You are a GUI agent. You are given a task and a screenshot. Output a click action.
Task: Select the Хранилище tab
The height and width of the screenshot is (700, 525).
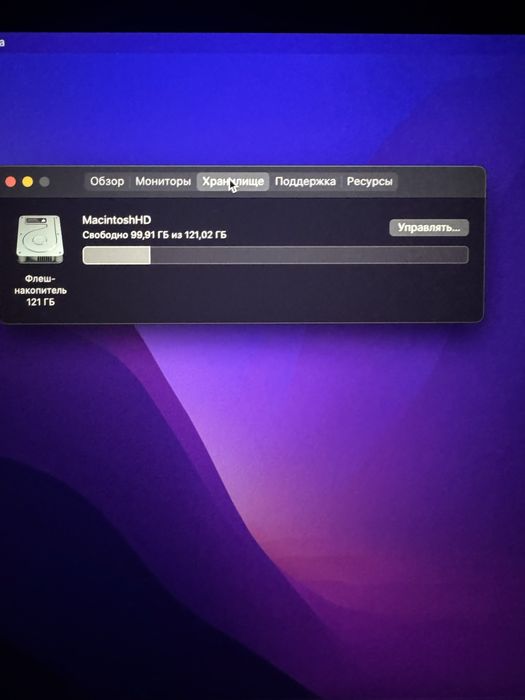coord(233,182)
